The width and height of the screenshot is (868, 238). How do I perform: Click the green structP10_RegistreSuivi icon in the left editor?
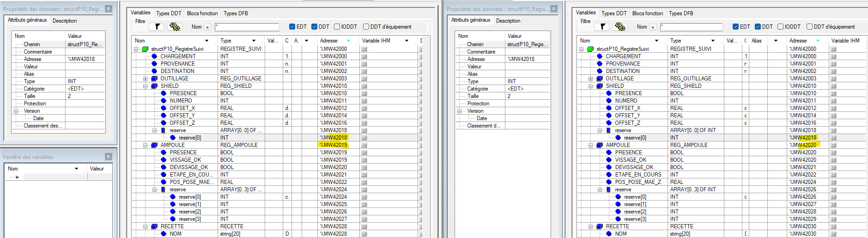click(x=145, y=49)
